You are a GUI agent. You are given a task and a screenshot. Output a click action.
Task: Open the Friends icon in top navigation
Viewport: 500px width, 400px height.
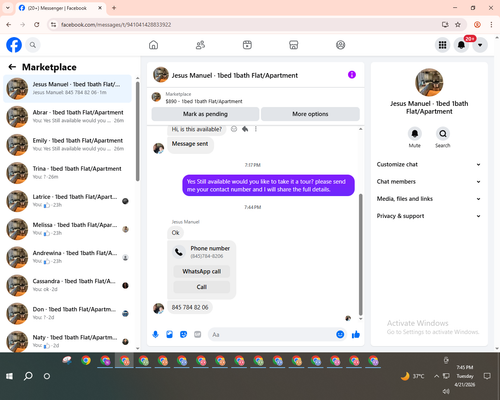(x=200, y=45)
